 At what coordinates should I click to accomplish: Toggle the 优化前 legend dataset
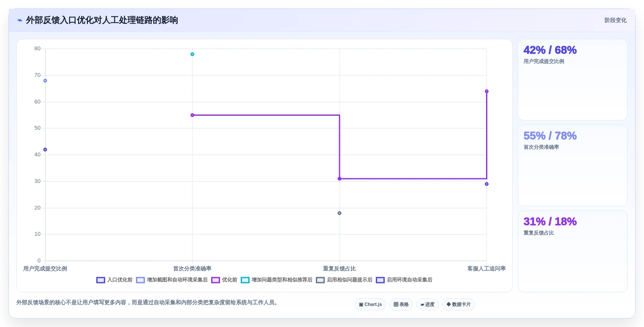coord(224,280)
